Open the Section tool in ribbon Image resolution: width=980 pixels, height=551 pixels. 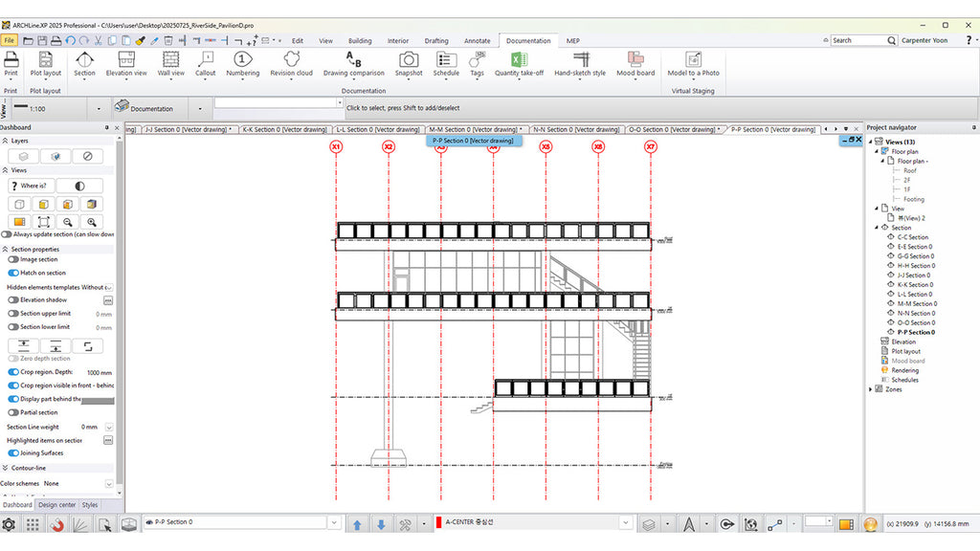point(84,64)
